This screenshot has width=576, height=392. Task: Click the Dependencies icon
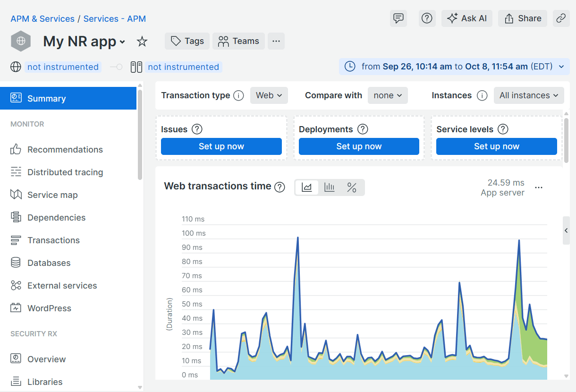click(x=16, y=218)
